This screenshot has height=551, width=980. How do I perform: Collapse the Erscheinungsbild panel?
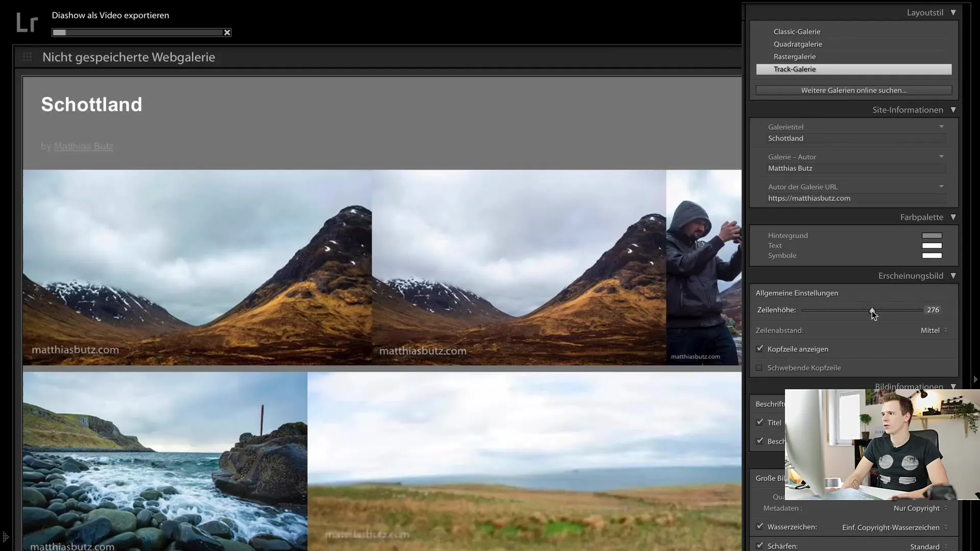[x=953, y=276]
